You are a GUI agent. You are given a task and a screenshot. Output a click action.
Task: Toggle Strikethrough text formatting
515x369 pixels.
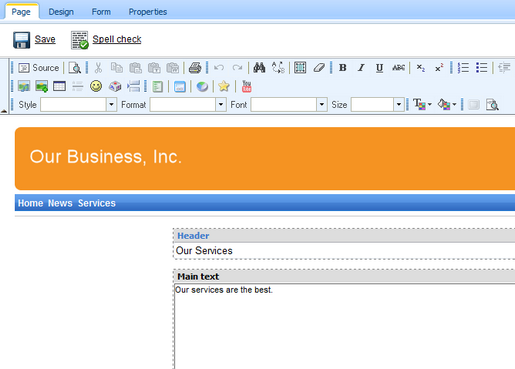click(x=398, y=68)
